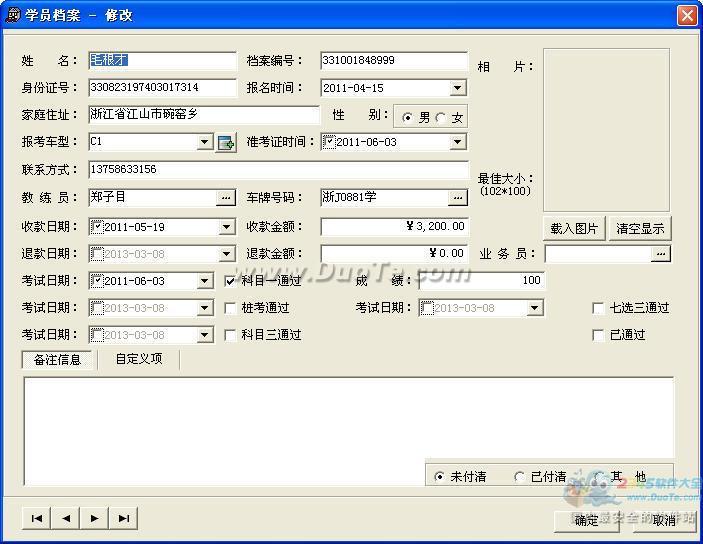Open the date dropdown arrow beside 七选三通过

click(534, 308)
